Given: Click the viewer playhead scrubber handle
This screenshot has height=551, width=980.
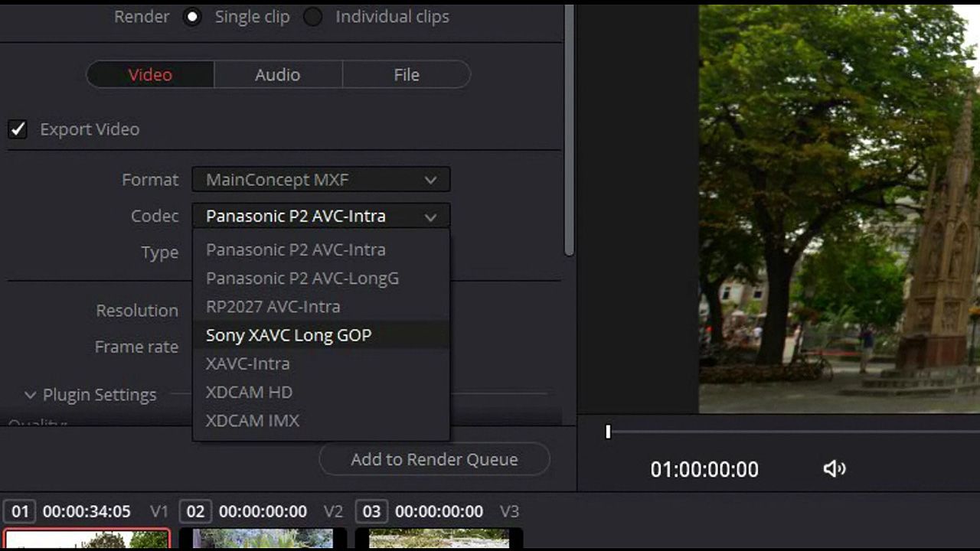Looking at the screenshot, I should coord(608,432).
